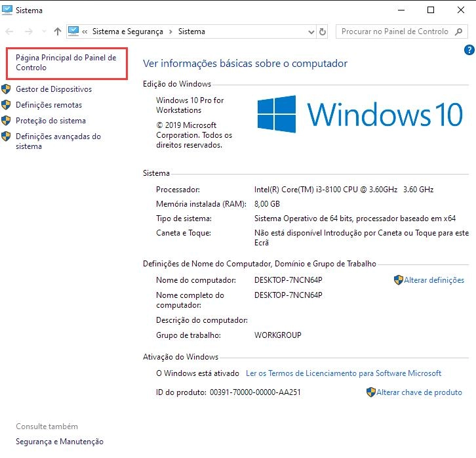This screenshot has width=476, height=458.
Task: Open recent locations dropdown arrow
Action: pos(44,31)
